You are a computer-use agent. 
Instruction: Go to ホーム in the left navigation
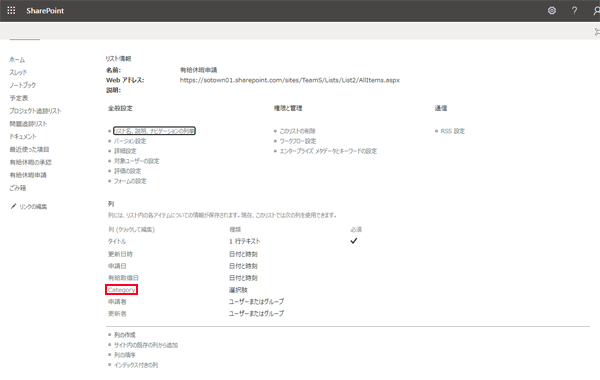pyautogui.click(x=17, y=60)
